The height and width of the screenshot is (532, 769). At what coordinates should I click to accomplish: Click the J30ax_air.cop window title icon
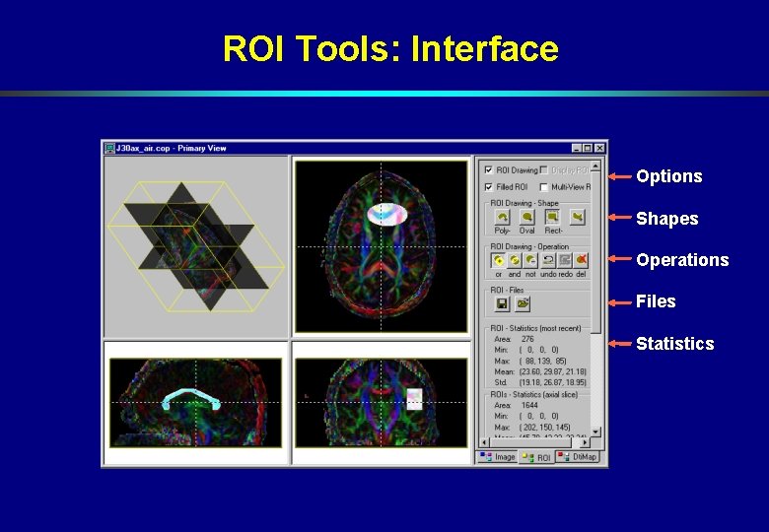(109, 148)
